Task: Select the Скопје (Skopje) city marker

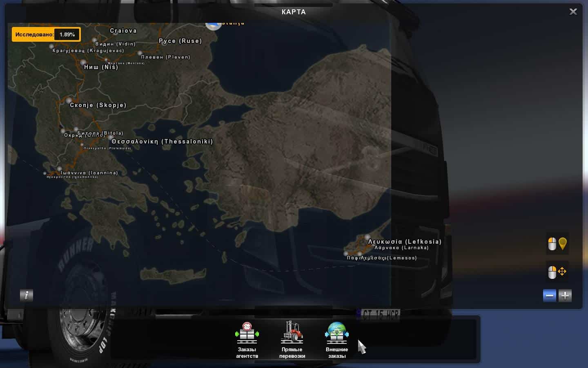Action: (69, 100)
